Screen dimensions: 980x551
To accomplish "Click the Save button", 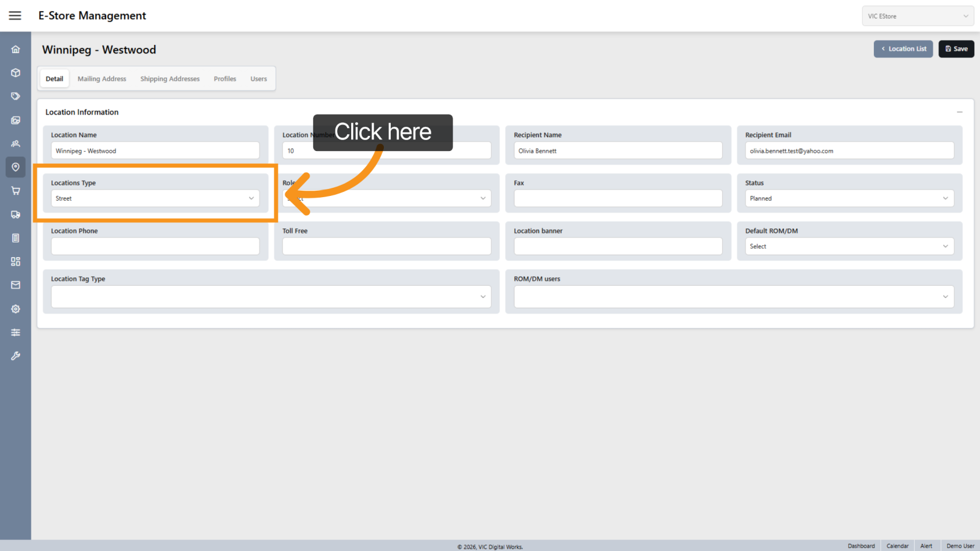I will tap(956, 49).
